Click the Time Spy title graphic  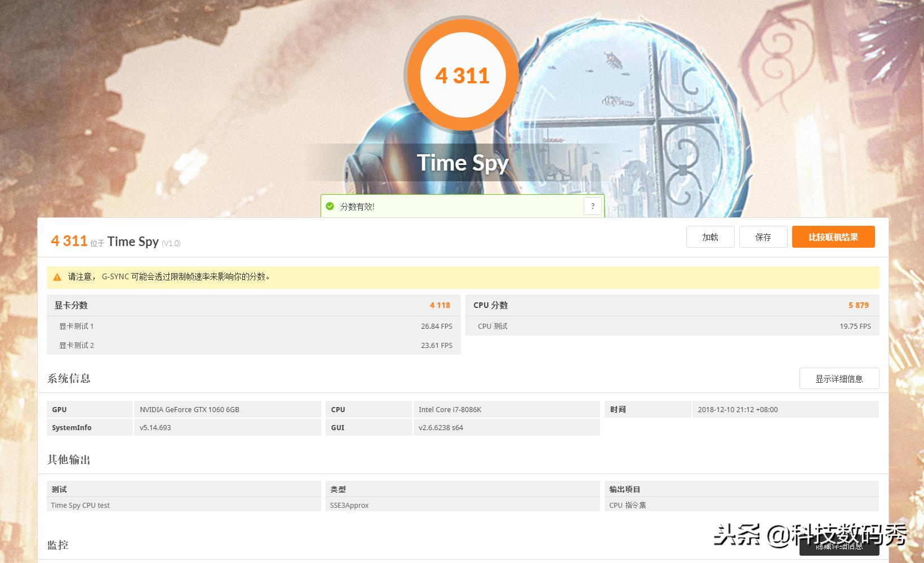coord(462,163)
